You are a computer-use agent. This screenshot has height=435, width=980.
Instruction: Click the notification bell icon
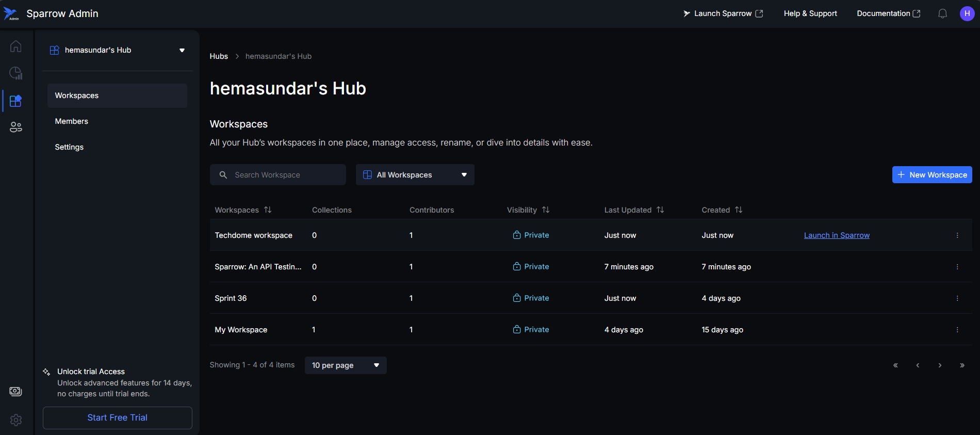point(942,14)
